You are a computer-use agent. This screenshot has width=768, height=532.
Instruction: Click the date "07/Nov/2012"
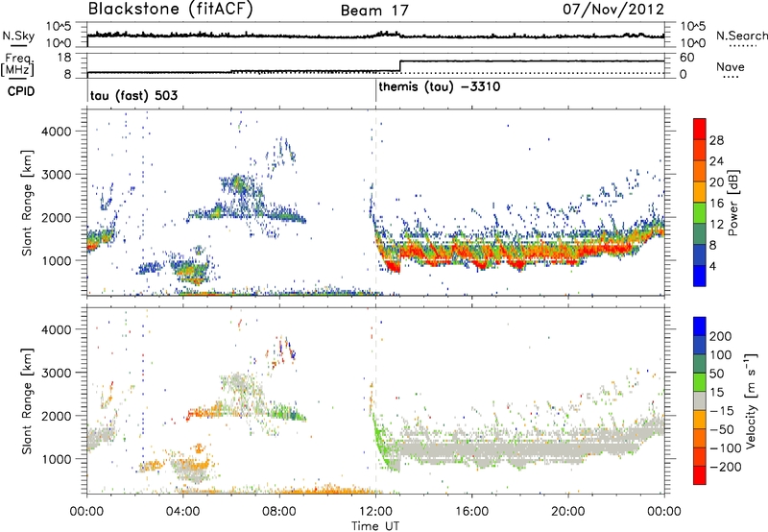pyautogui.click(x=613, y=9)
